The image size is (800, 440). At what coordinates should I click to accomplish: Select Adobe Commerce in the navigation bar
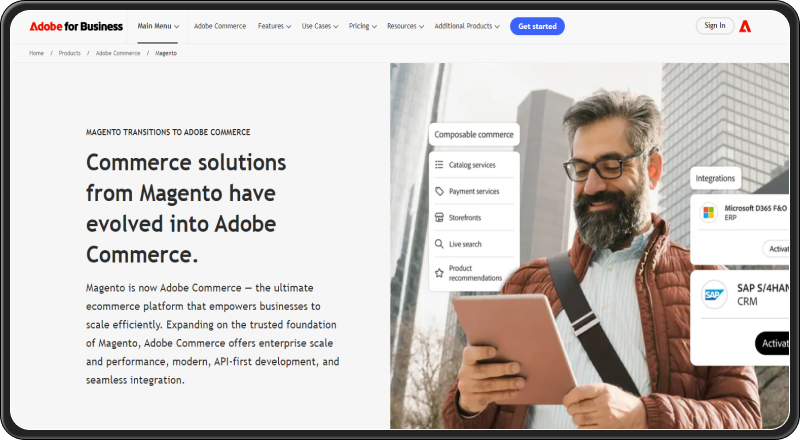click(x=219, y=26)
